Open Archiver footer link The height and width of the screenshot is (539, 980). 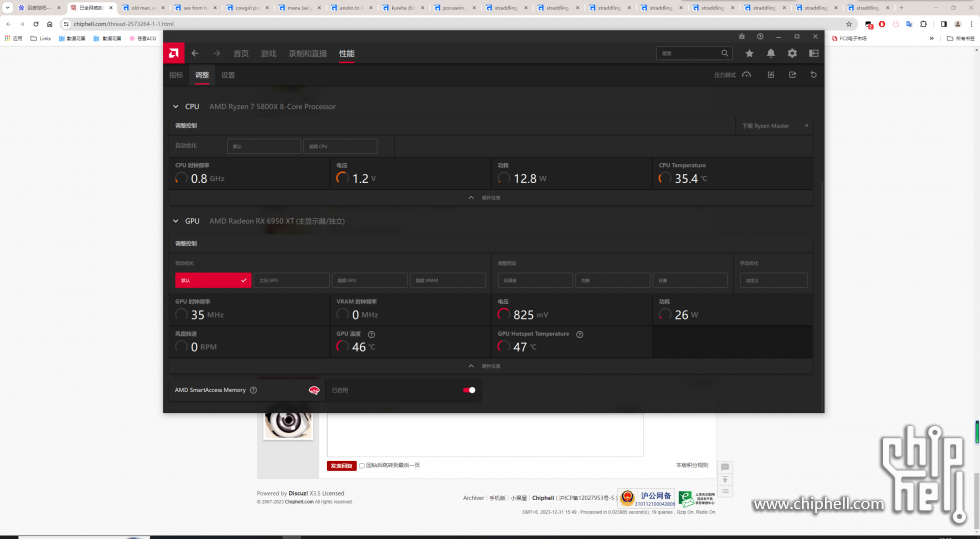coord(473,498)
